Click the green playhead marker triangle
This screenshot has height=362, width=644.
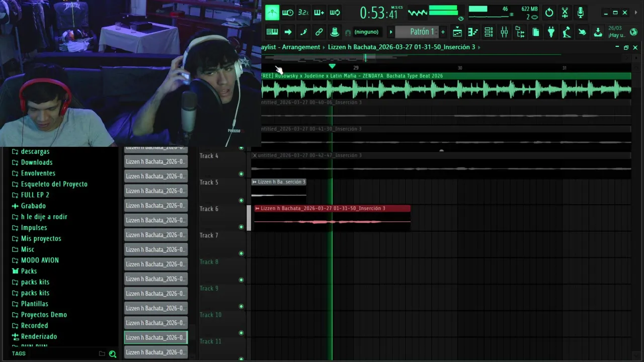[x=332, y=66]
